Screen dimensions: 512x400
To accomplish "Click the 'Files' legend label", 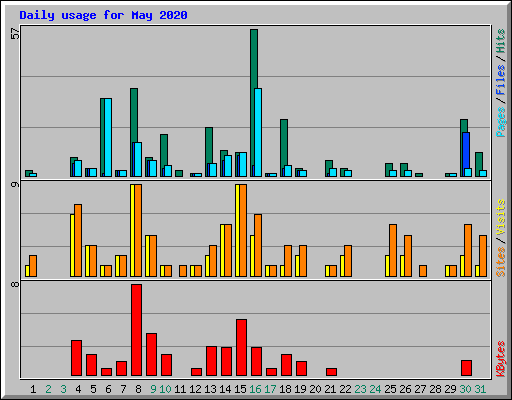I will pos(500,79).
